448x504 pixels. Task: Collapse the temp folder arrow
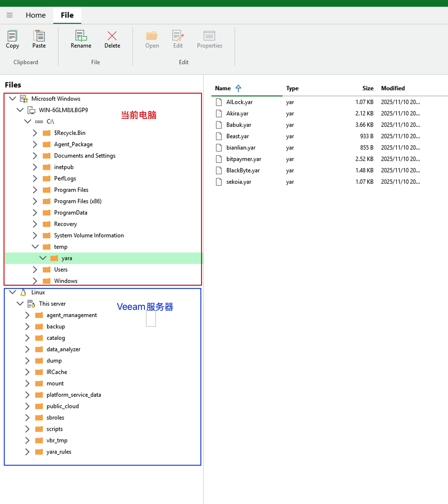(x=35, y=247)
